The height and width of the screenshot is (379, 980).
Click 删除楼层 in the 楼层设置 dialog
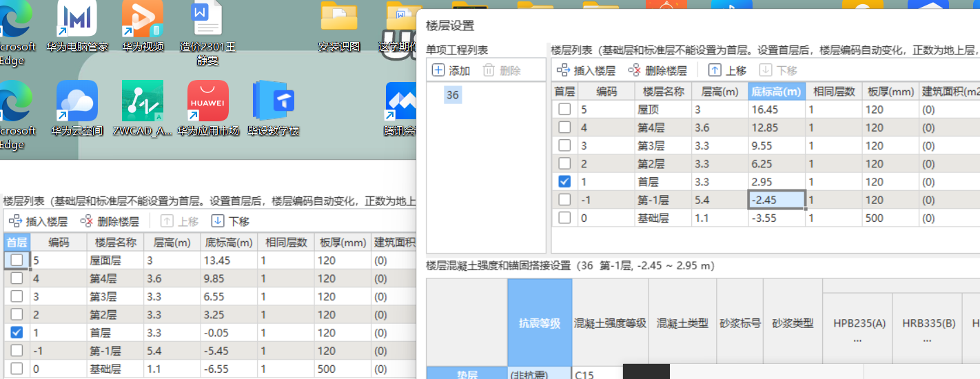[x=657, y=70]
